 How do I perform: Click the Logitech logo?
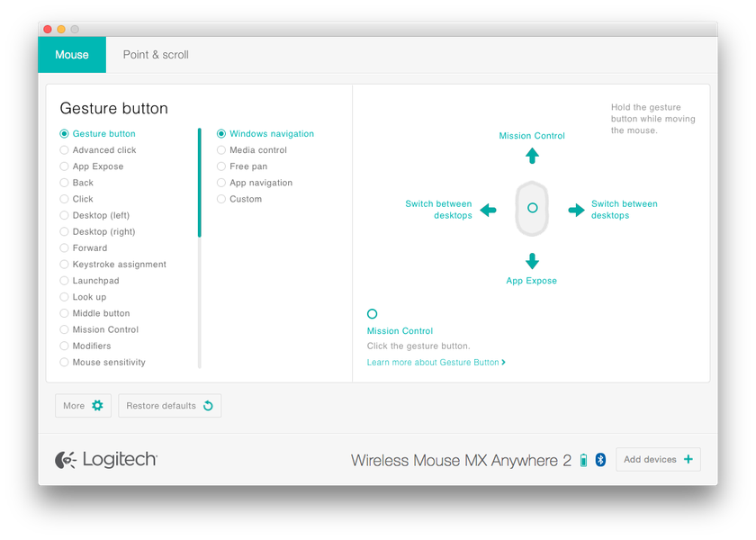pos(106,460)
